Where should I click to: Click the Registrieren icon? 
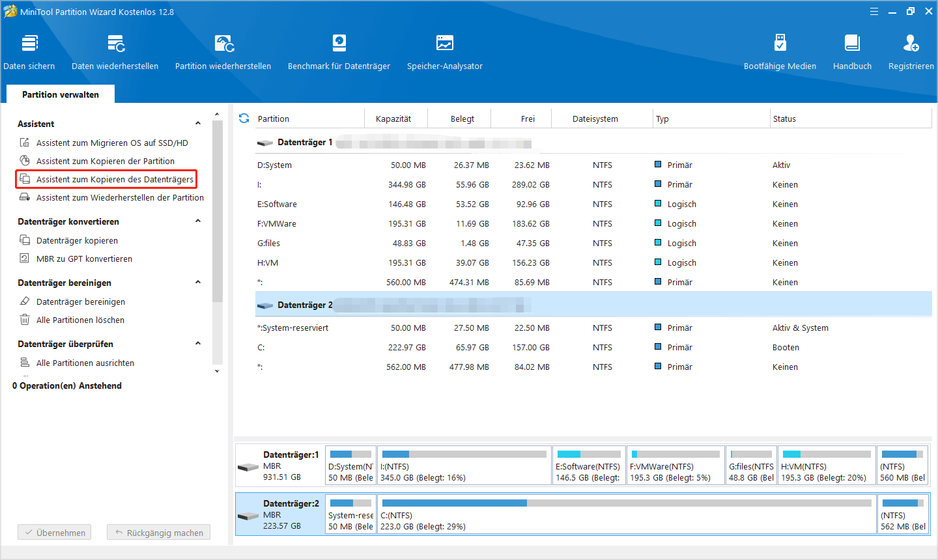(911, 44)
